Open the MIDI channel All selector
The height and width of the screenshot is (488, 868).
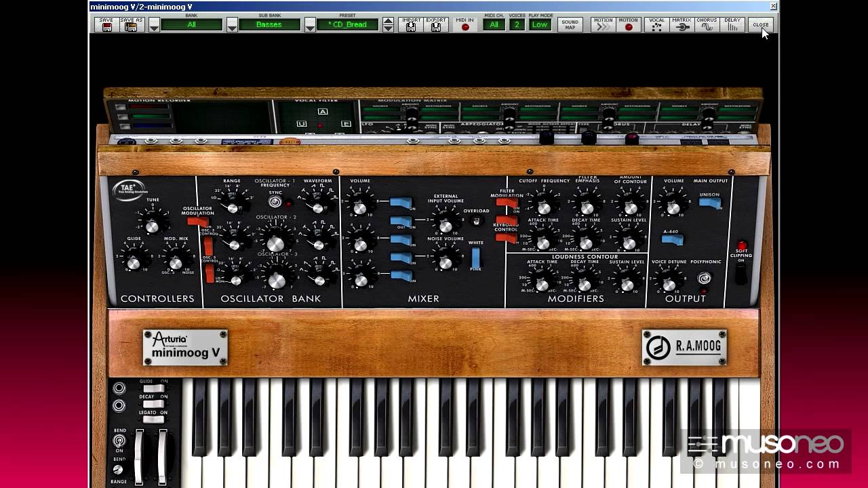click(x=494, y=25)
